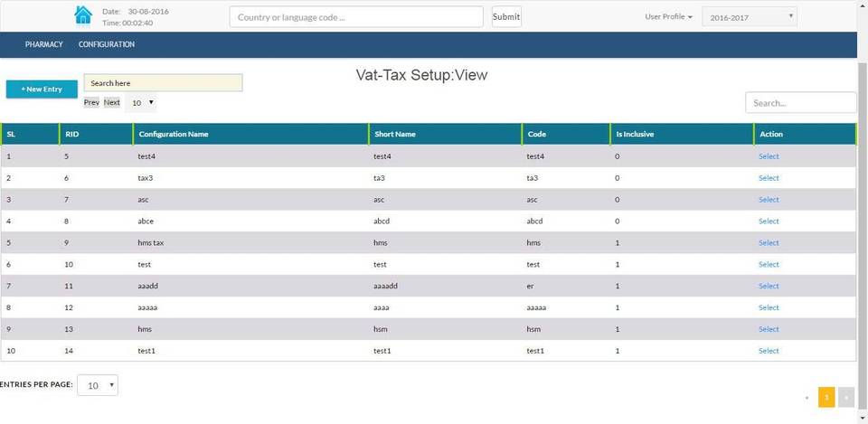
Task: Open the Entries Per Page dropdown
Action: coord(98,385)
